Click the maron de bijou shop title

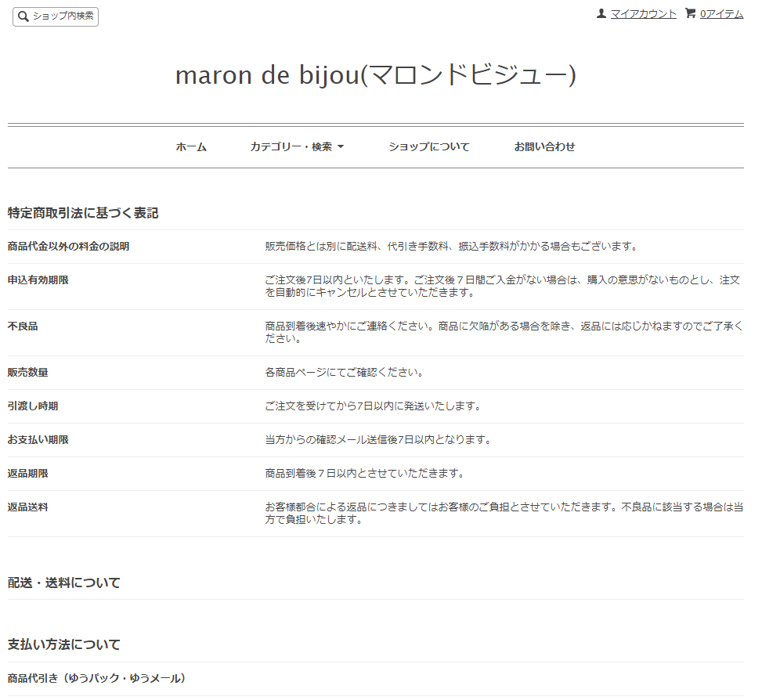(x=376, y=75)
